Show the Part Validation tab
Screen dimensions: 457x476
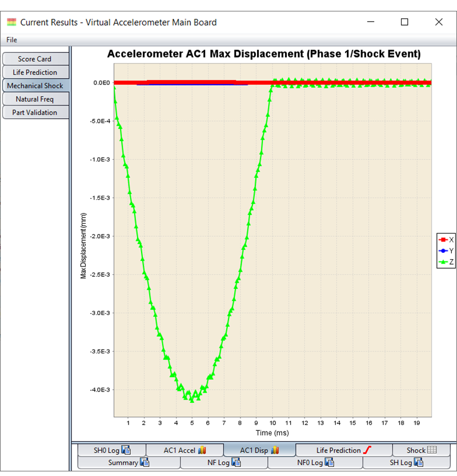point(35,112)
